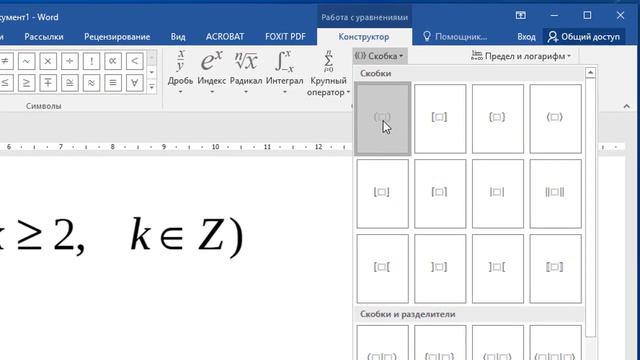The width and height of the screenshot is (640, 360).
Task: Insert the almost-equal double tilde symbol
Action: pyautogui.click(x=91, y=83)
